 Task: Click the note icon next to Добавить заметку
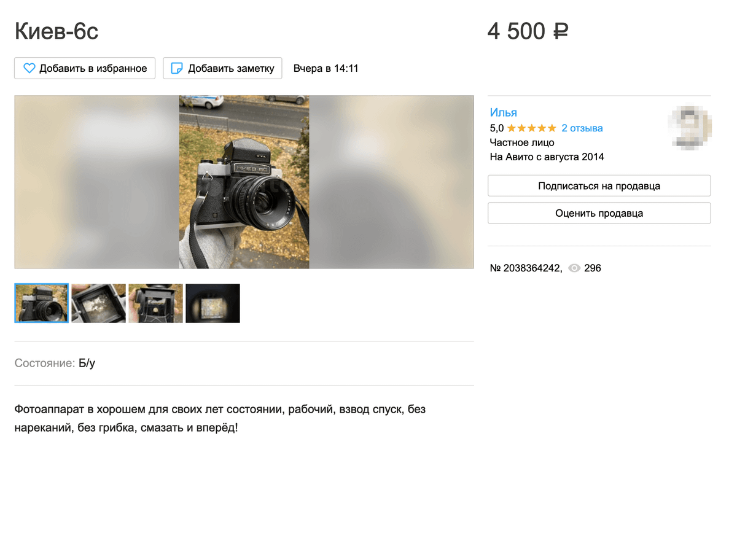coord(177,68)
